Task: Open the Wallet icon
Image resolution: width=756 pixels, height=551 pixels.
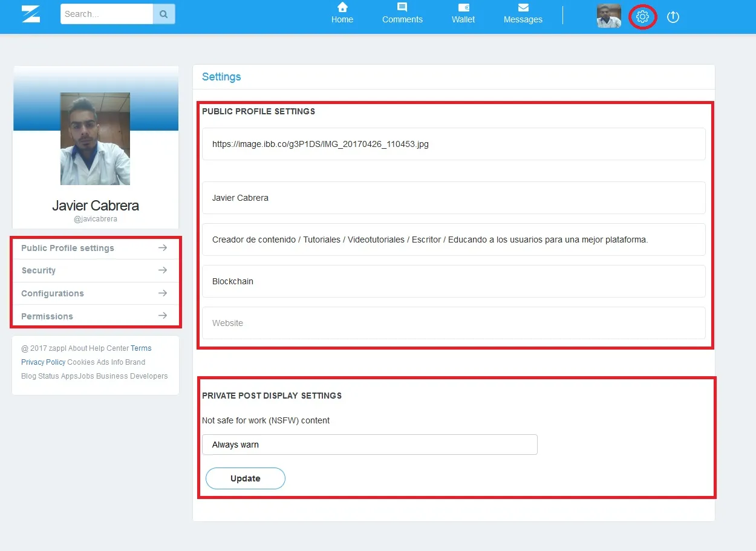Action: [x=463, y=7]
